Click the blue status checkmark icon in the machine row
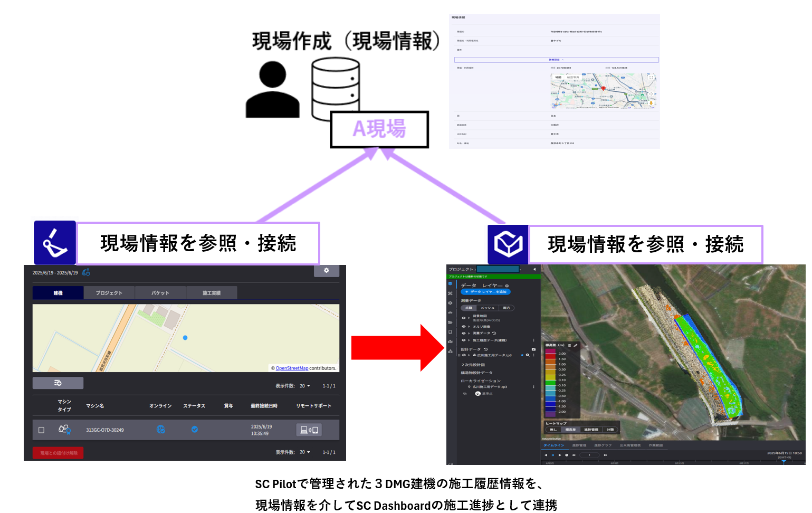The width and height of the screenshot is (812, 513). 195,430
